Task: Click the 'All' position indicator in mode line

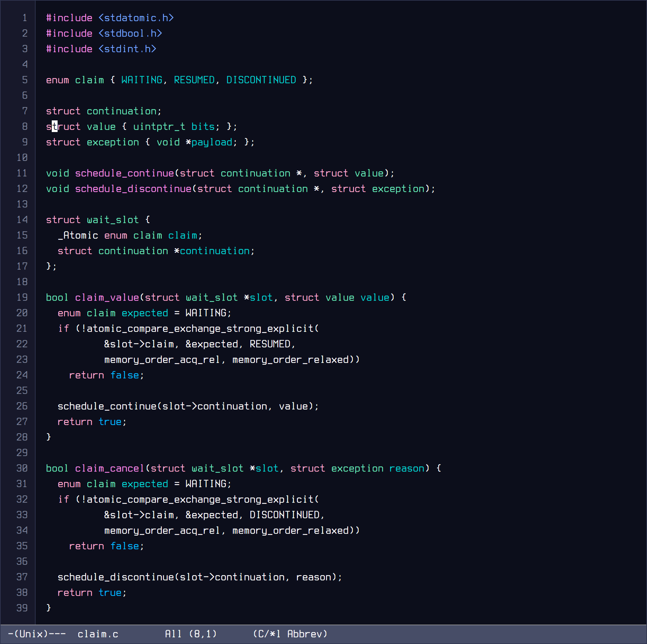Action: point(173,634)
